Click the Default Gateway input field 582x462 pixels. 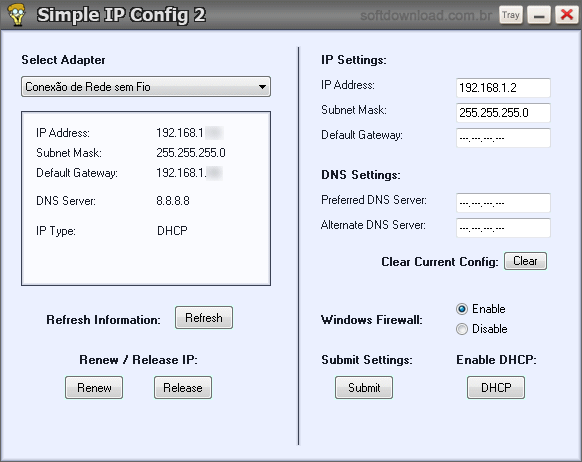(x=503, y=138)
